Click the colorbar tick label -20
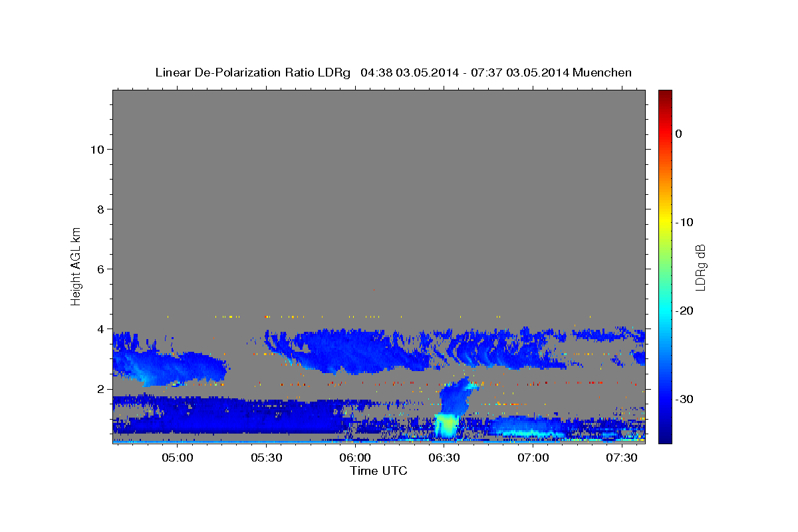The image size is (798, 532). pyautogui.click(x=684, y=311)
